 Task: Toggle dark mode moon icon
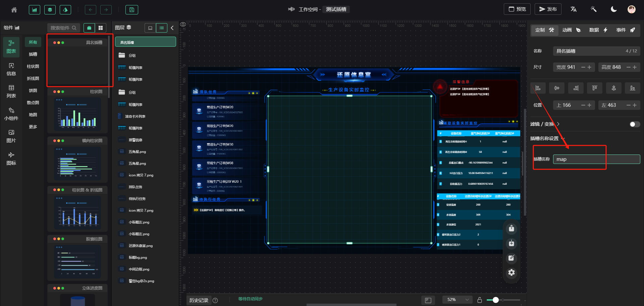(x=613, y=9)
